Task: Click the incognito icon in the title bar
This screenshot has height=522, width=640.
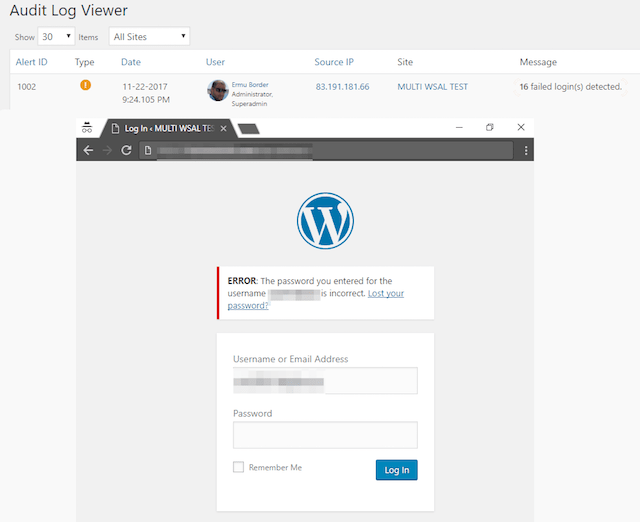Action: 88,128
